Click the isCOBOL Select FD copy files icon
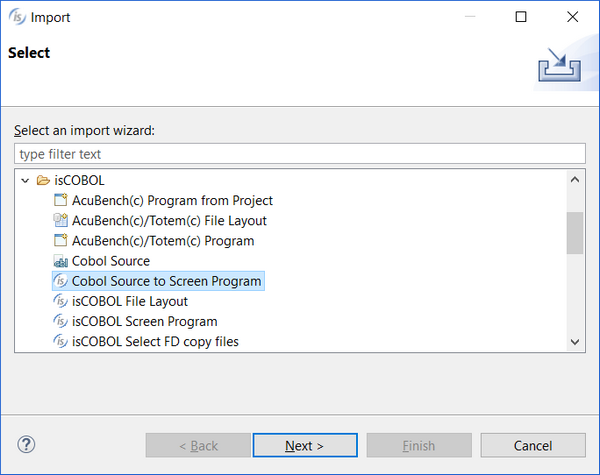The width and height of the screenshot is (600, 475). (60, 341)
